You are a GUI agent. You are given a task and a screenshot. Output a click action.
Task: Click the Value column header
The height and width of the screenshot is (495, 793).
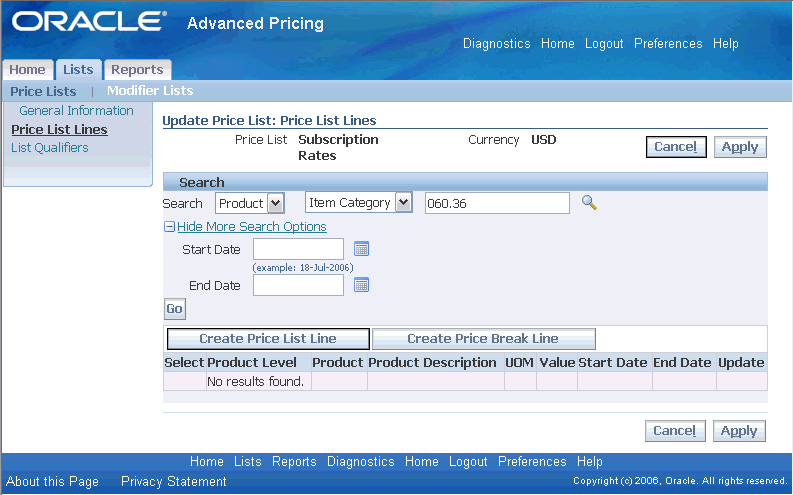(x=557, y=363)
